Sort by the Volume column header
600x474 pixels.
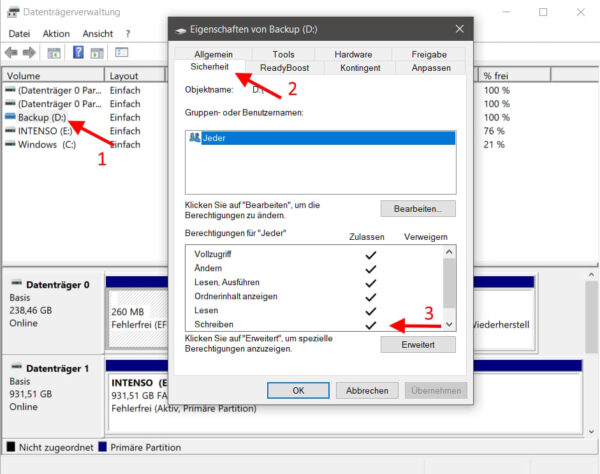tap(54, 76)
